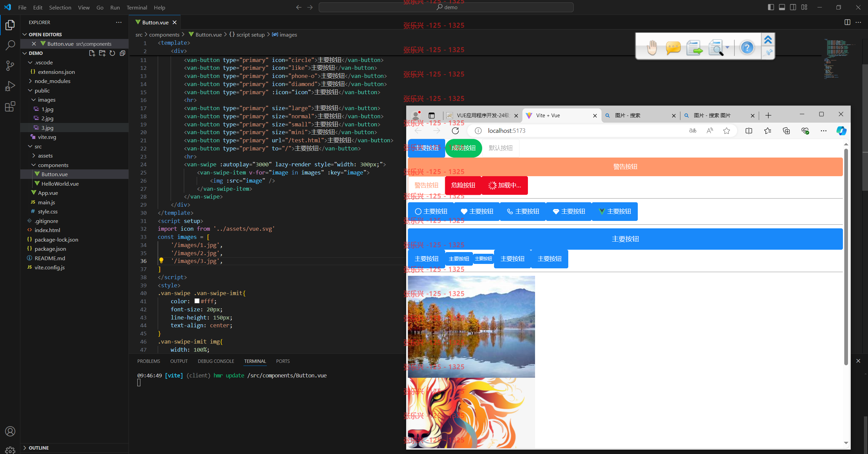The image size is (868, 454).
Task: Open 3.jpg in the Explorer
Action: (x=74, y=128)
